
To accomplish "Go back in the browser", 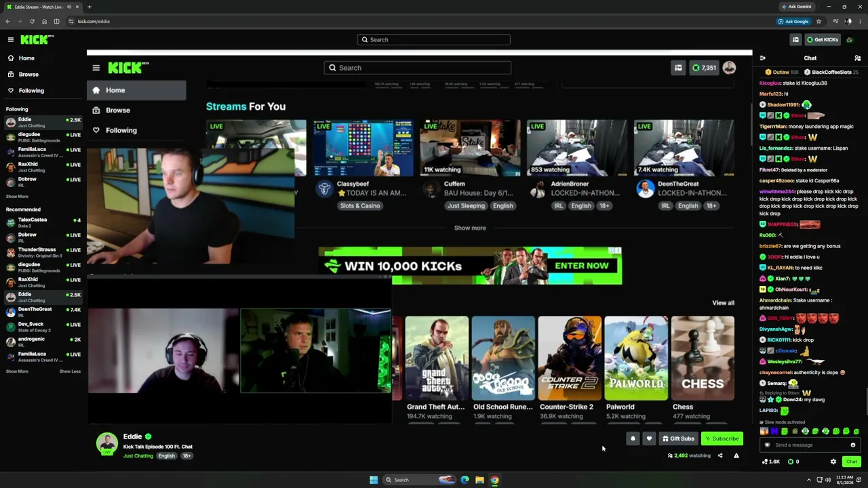I will click(x=7, y=21).
